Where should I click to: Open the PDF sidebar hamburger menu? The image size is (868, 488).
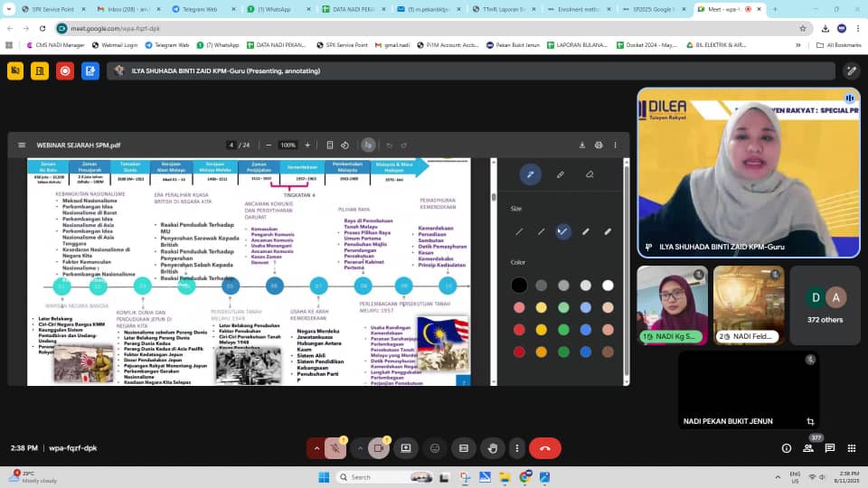(x=22, y=145)
